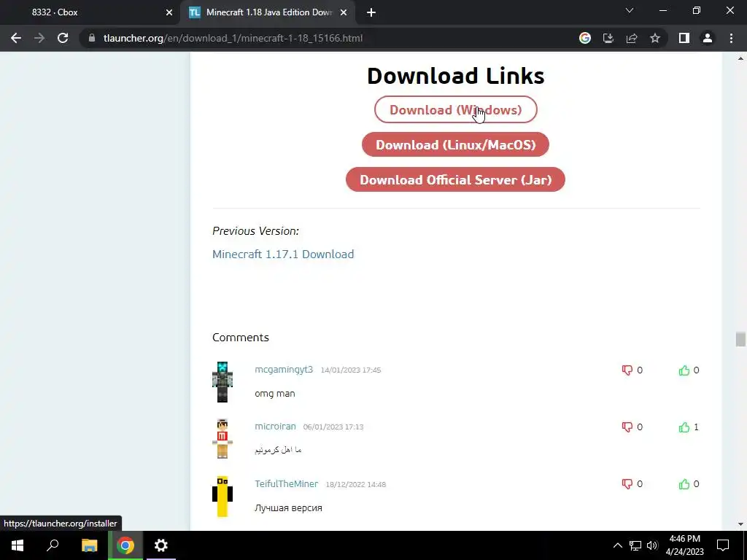Share this page icon
Image resolution: width=747 pixels, height=560 pixels.
632,38
